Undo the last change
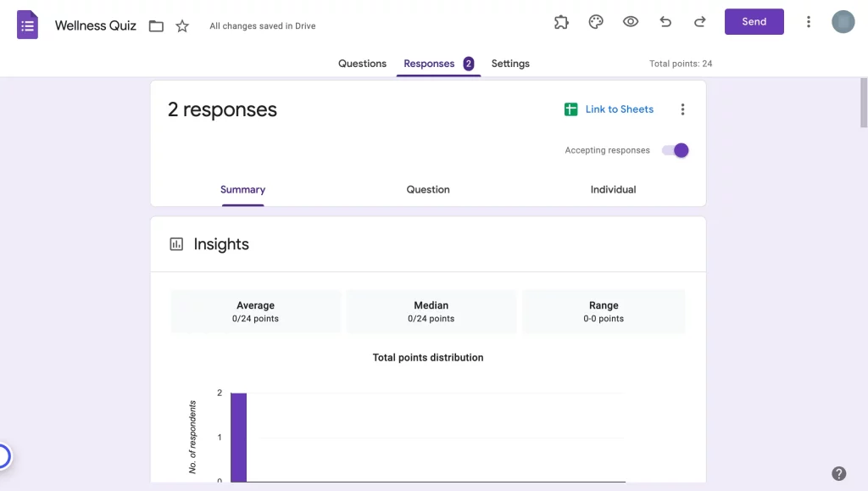The height and width of the screenshot is (491, 868). point(665,21)
